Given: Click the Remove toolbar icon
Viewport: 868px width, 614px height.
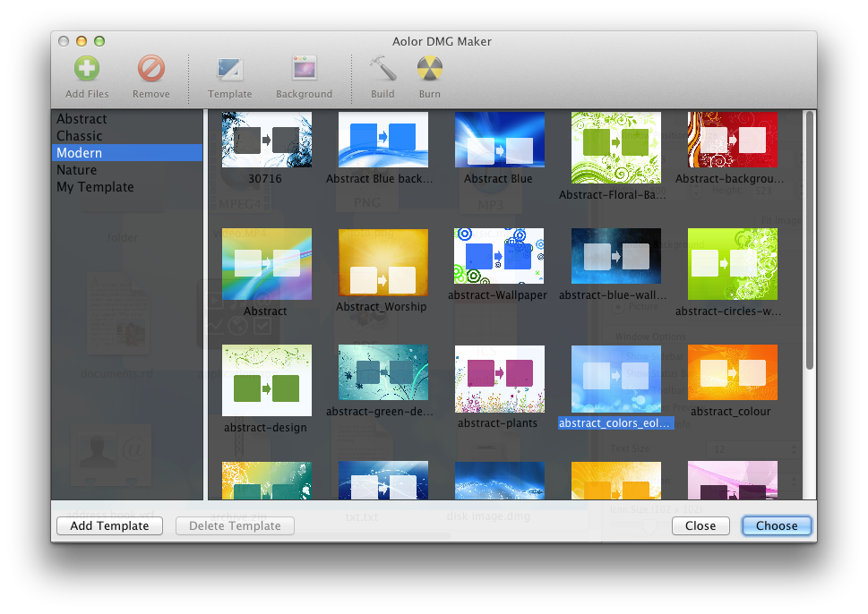Looking at the screenshot, I should coord(150,70).
